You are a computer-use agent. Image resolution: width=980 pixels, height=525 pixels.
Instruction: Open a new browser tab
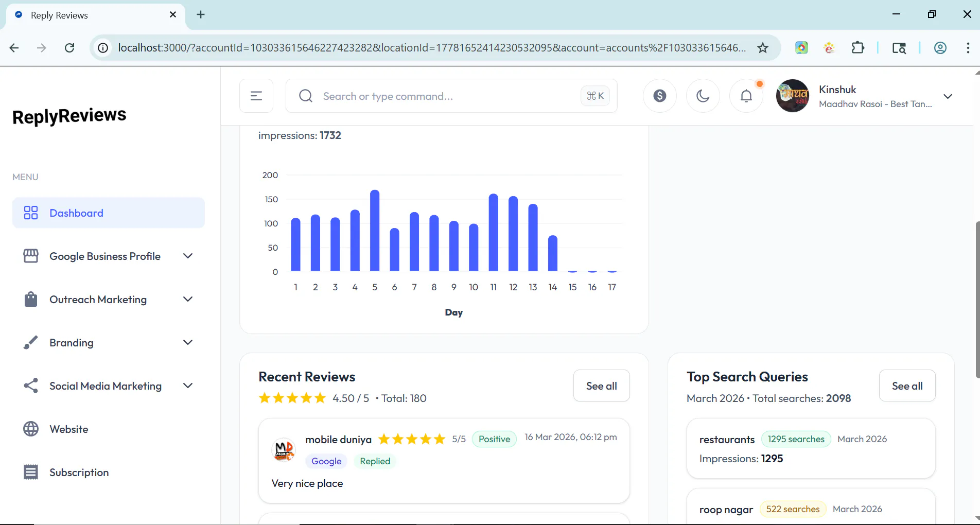click(x=201, y=14)
